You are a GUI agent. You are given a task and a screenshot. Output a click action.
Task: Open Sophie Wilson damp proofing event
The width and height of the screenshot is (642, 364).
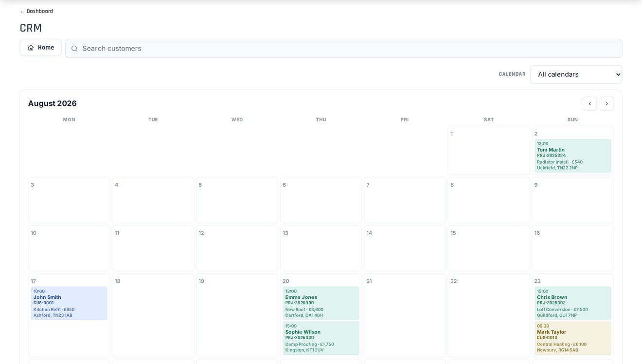pos(321,338)
